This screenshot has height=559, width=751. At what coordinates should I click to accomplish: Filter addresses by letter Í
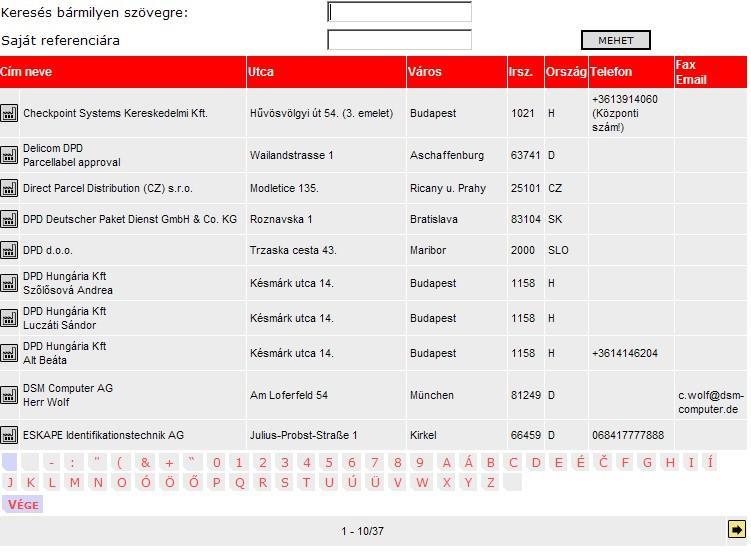pyautogui.click(x=710, y=463)
